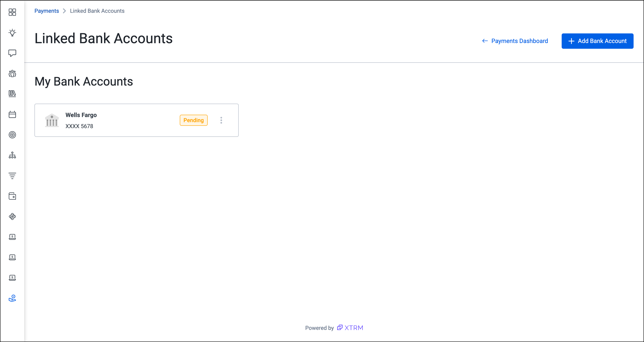Screen dimensions: 644x342
Task: Click the target goals icon in sidebar
Action: click(12, 135)
